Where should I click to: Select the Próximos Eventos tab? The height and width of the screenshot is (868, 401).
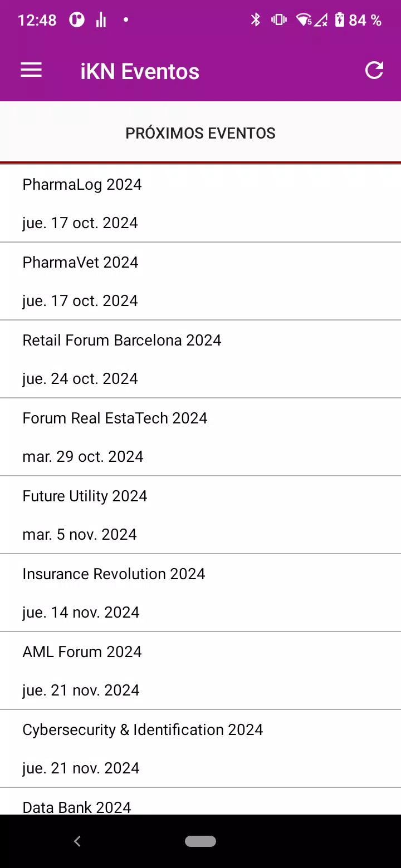click(x=200, y=133)
